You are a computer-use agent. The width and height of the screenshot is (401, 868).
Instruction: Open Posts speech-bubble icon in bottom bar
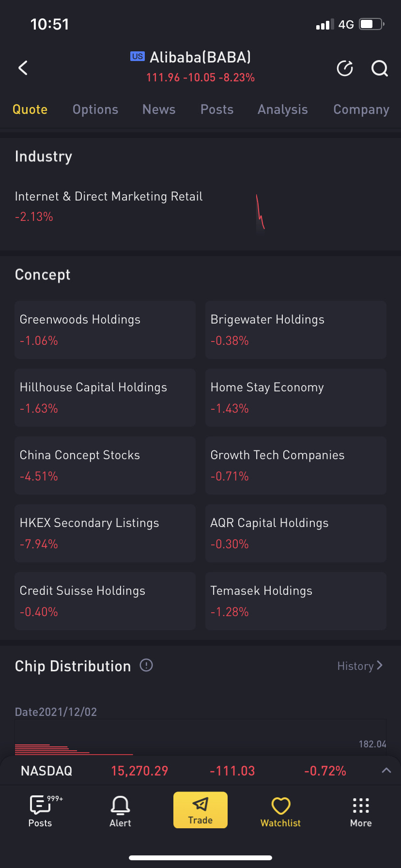(x=40, y=805)
